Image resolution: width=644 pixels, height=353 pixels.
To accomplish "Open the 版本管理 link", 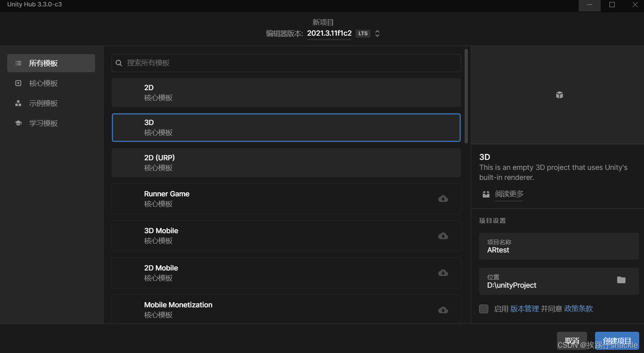I will click(x=524, y=309).
